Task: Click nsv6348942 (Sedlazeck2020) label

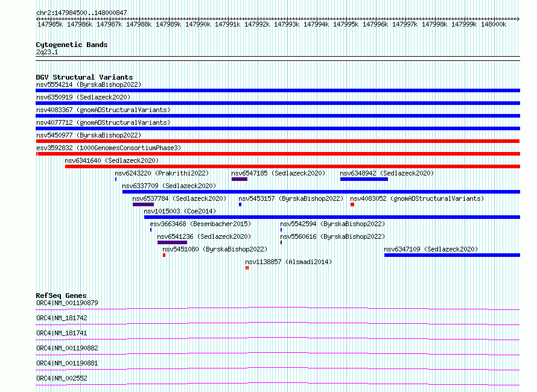Action: point(387,173)
